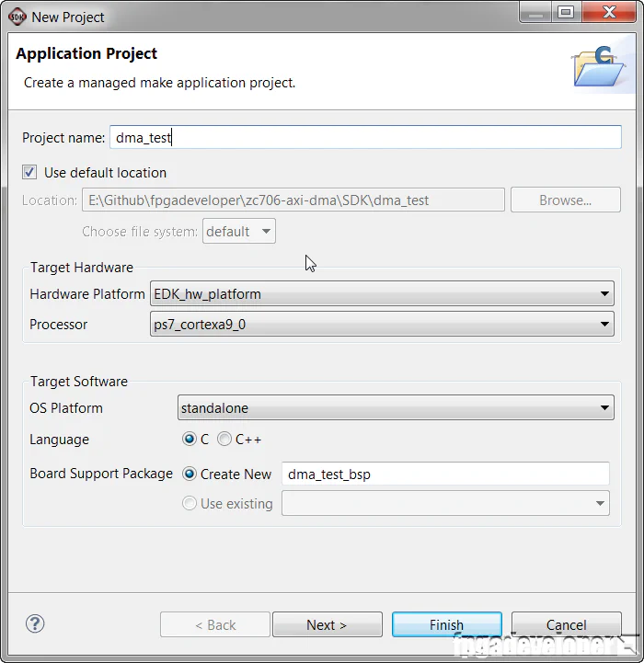
Task: Click the Project name text field
Action: click(x=365, y=137)
